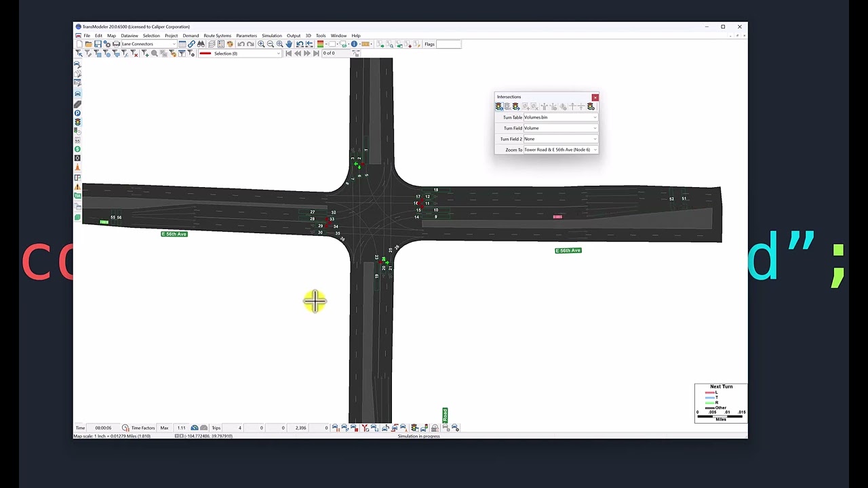This screenshot has height=488, width=868.
Task: Click the blue speedometer icon in status bar
Action: 195,428
